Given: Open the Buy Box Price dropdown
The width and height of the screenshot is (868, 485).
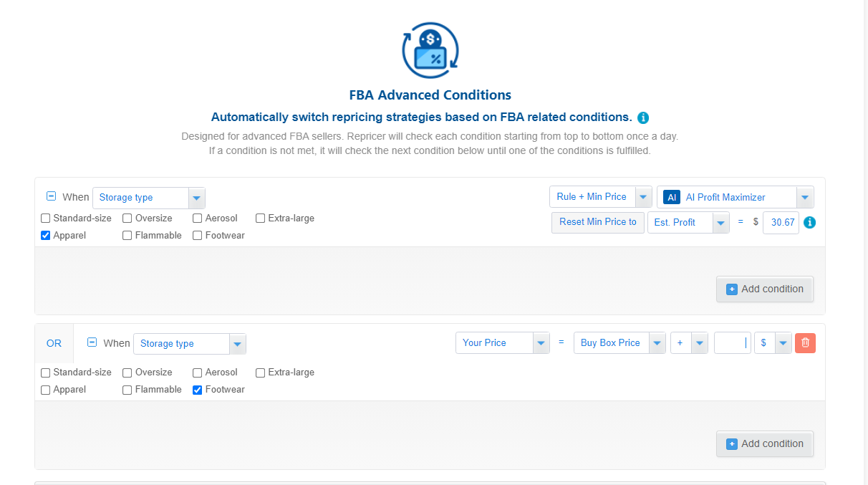Looking at the screenshot, I should pyautogui.click(x=619, y=343).
